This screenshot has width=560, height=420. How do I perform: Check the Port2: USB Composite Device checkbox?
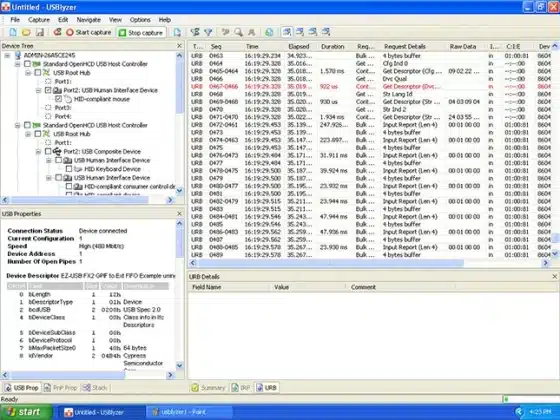[48, 152]
